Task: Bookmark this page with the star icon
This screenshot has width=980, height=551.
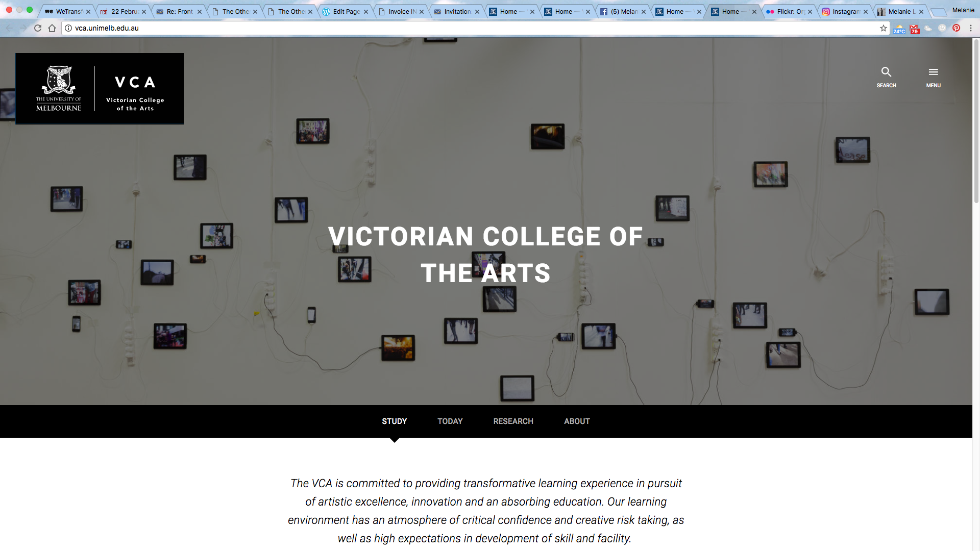Action: click(884, 28)
